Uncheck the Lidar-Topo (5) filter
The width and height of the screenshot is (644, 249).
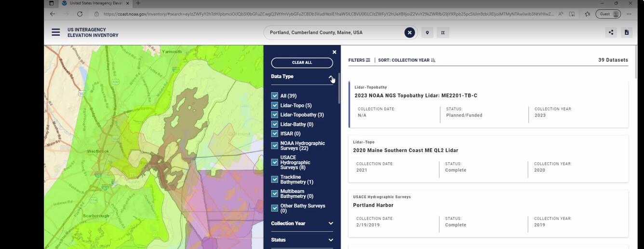click(275, 105)
